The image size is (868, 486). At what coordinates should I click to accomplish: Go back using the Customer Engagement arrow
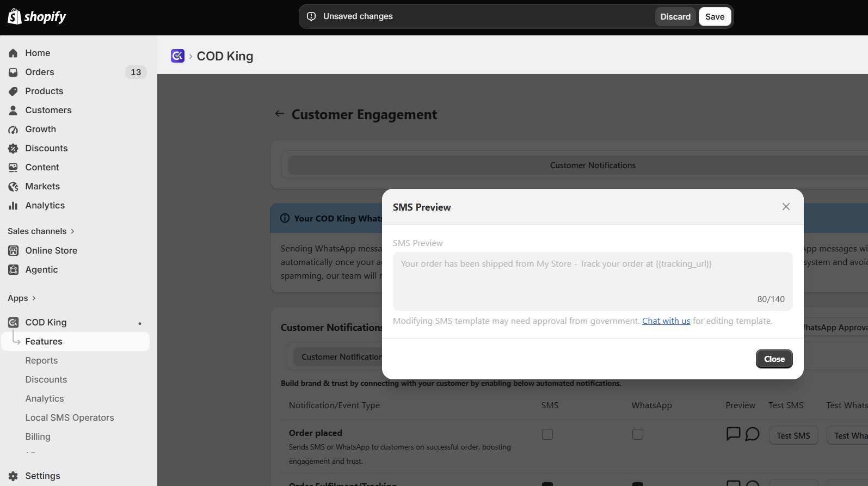point(280,114)
